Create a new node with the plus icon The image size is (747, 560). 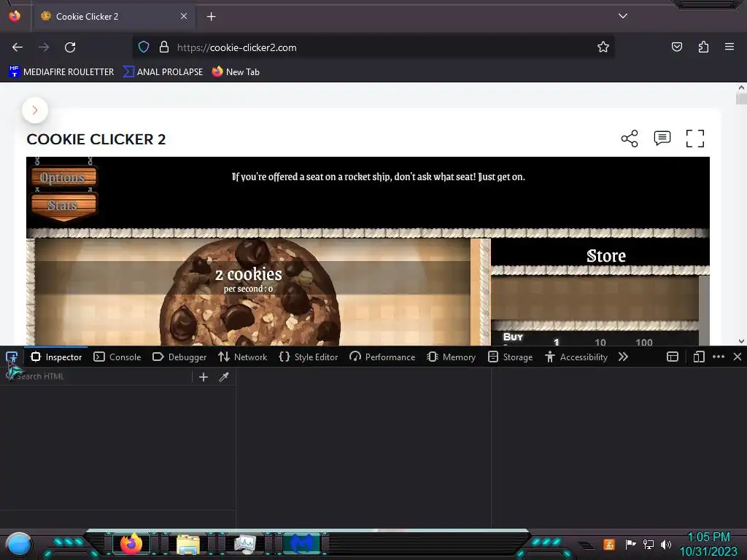pos(204,377)
